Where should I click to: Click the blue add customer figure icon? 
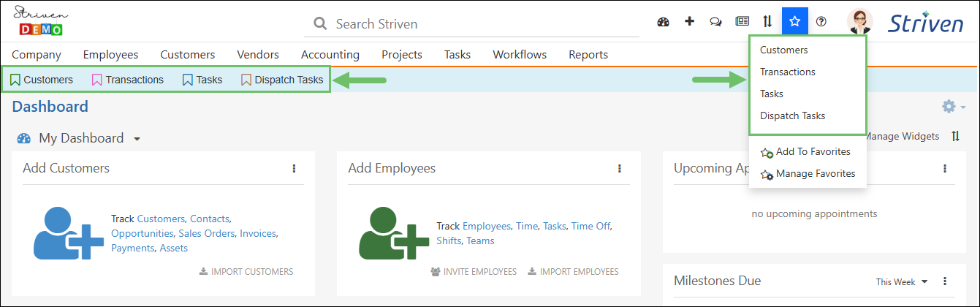pyautogui.click(x=69, y=233)
